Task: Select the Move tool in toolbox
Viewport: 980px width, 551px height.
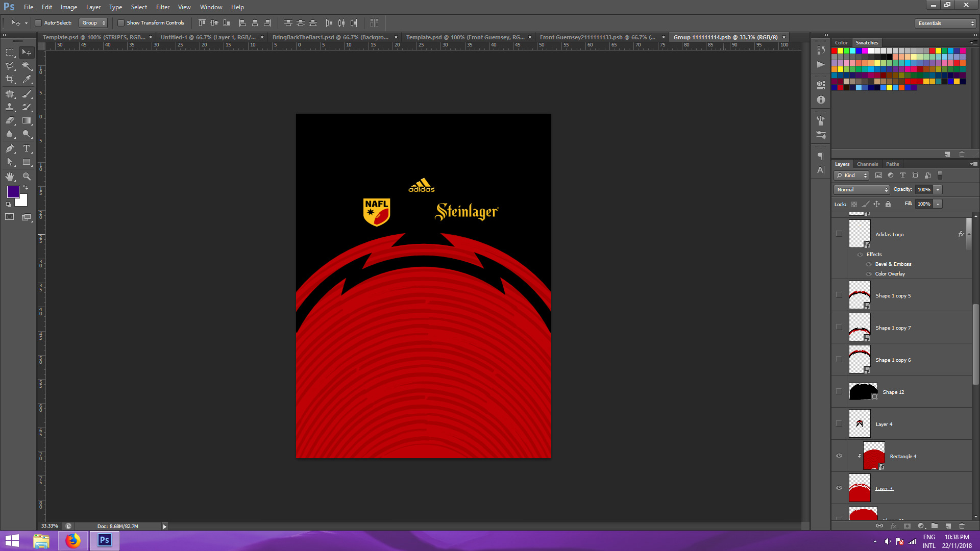Action: coord(27,53)
